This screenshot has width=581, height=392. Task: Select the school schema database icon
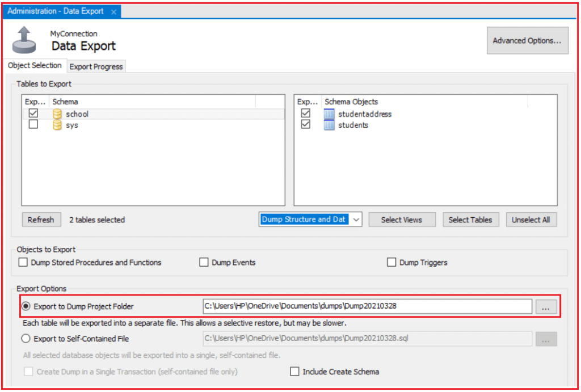pyautogui.click(x=56, y=113)
